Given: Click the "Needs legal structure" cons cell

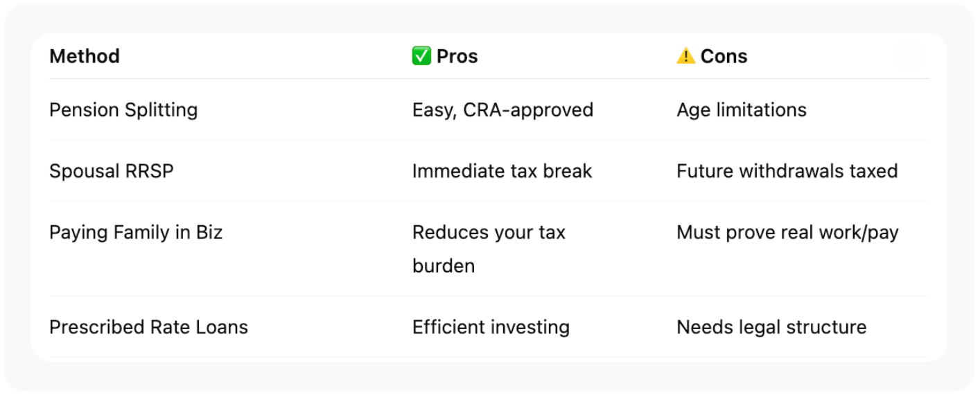Looking at the screenshot, I should 771,326.
